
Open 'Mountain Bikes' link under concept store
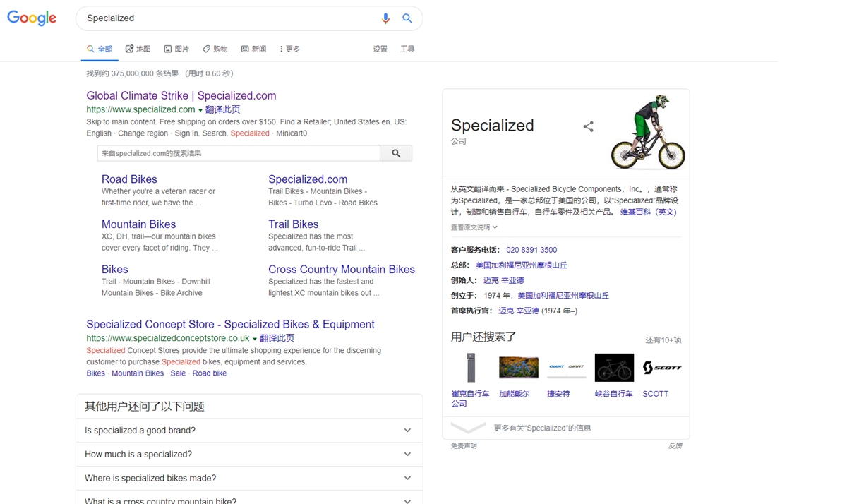[x=138, y=373]
